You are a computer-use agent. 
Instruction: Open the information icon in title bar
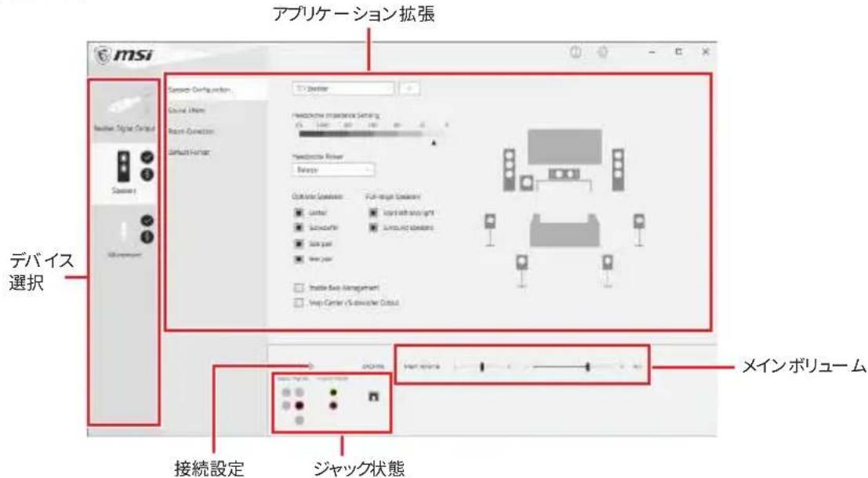point(576,52)
